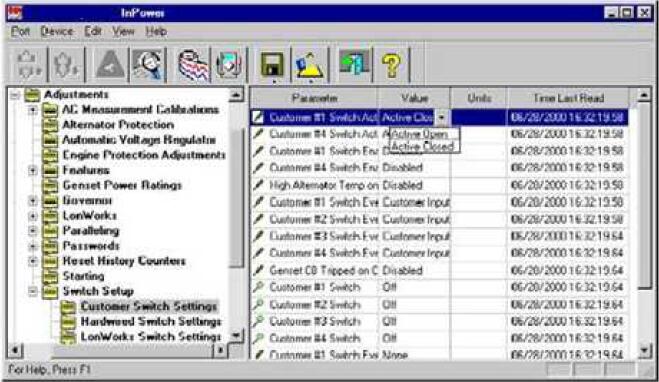659x382 pixels.
Task: Click the pencil icon of Customer #3 Switch Event row
Action: coord(259,236)
